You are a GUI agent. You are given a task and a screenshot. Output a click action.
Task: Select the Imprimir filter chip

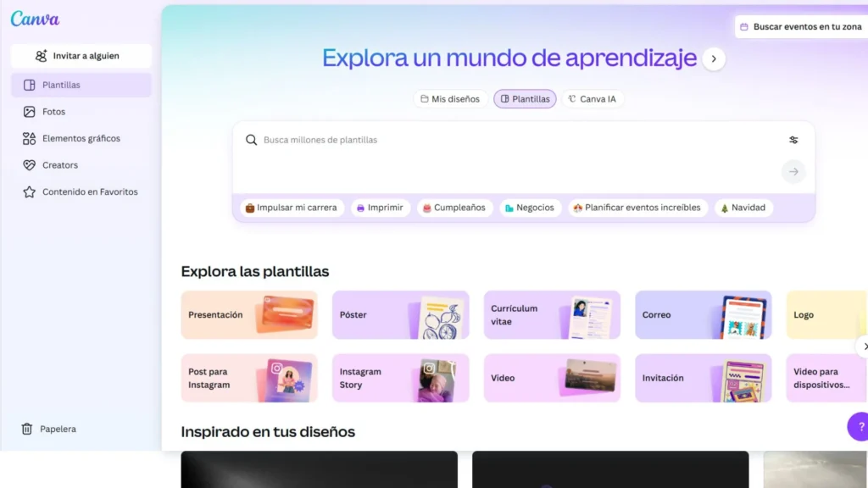coord(380,207)
